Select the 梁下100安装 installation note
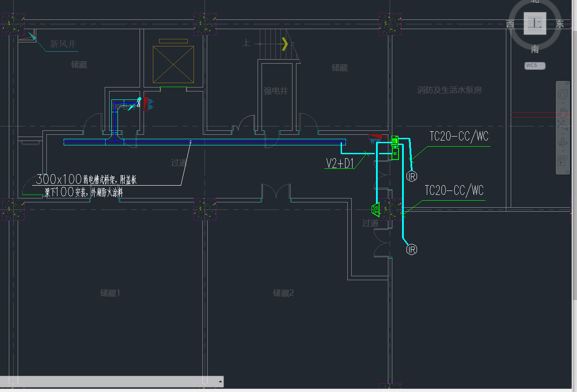This screenshot has width=577, height=392. [x=84, y=193]
